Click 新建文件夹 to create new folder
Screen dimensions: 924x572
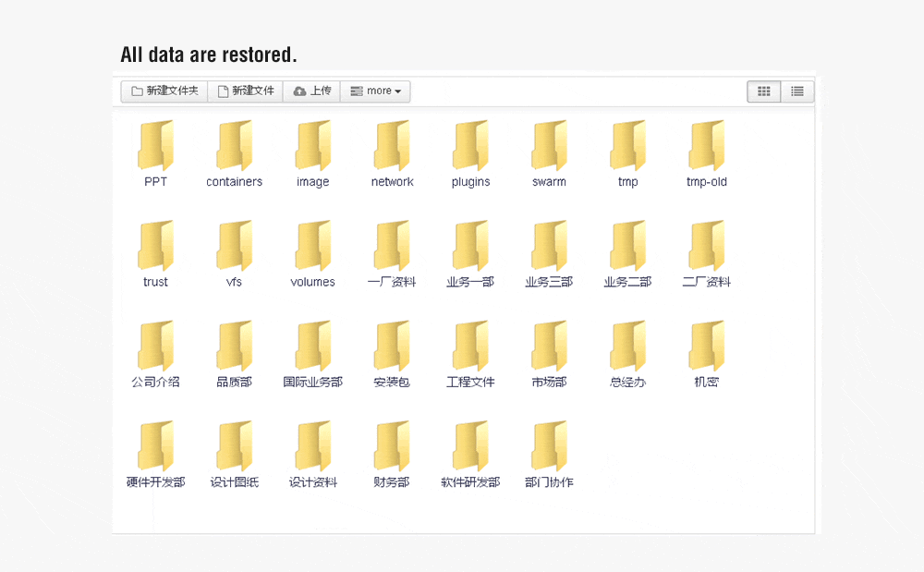coord(164,91)
